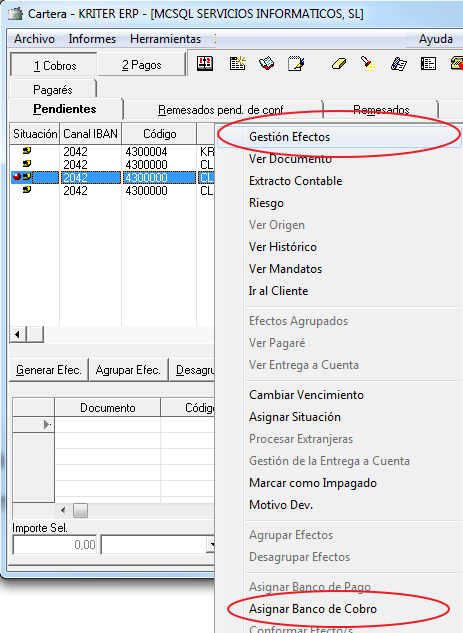
Task: Open the Informes menu
Action: pos(92,39)
